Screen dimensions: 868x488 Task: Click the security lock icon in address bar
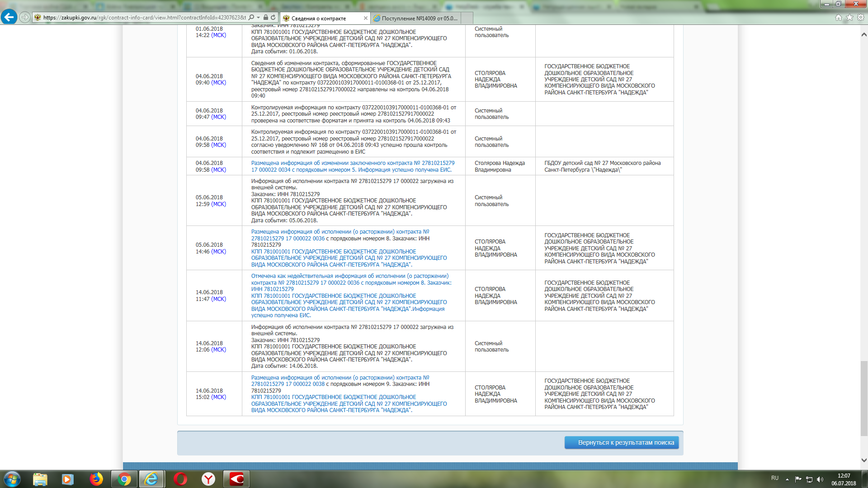pos(266,18)
